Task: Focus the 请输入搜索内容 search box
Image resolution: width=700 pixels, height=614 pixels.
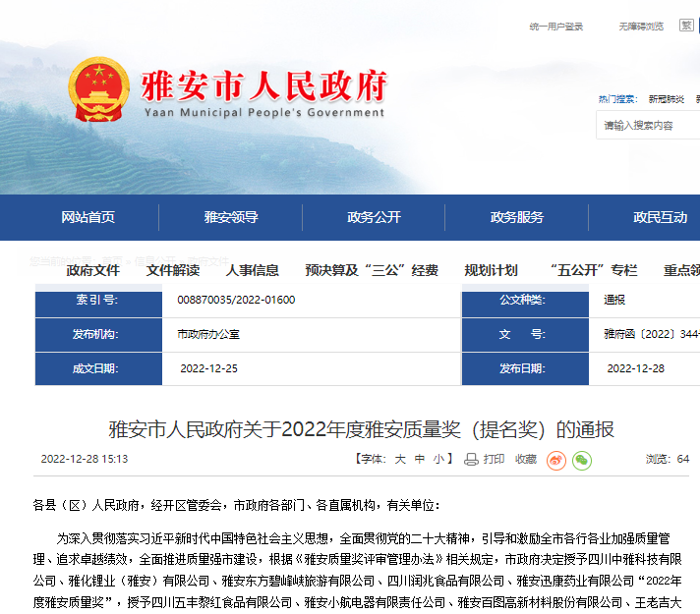Action: (647, 126)
